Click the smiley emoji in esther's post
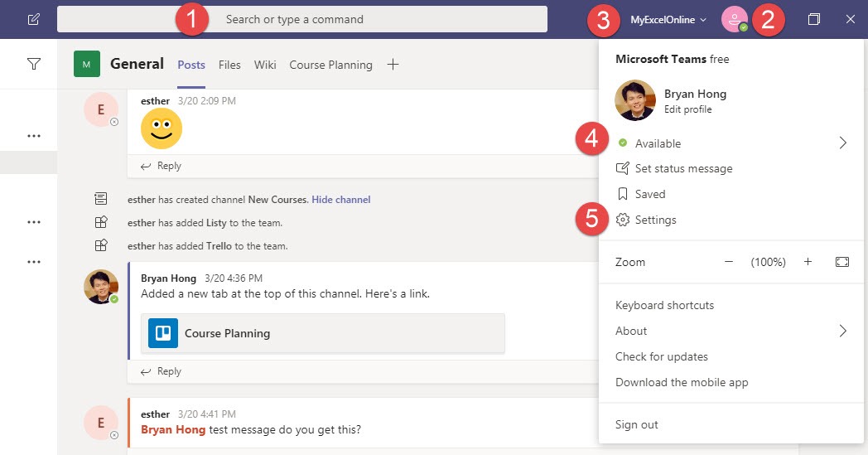This screenshot has width=868, height=455. coord(161,128)
